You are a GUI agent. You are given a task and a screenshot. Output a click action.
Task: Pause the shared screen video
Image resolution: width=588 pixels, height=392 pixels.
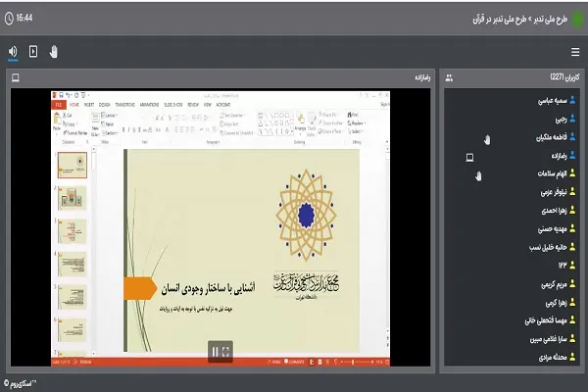(x=215, y=352)
